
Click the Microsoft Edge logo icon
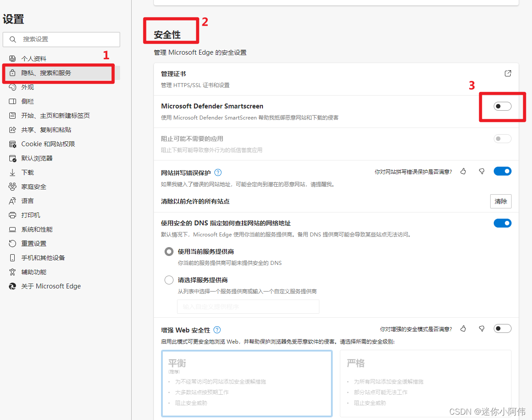point(12,286)
